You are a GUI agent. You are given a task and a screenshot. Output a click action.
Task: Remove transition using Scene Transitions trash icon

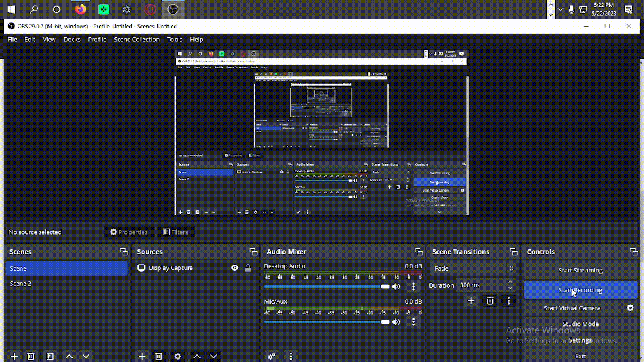point(489,301)
